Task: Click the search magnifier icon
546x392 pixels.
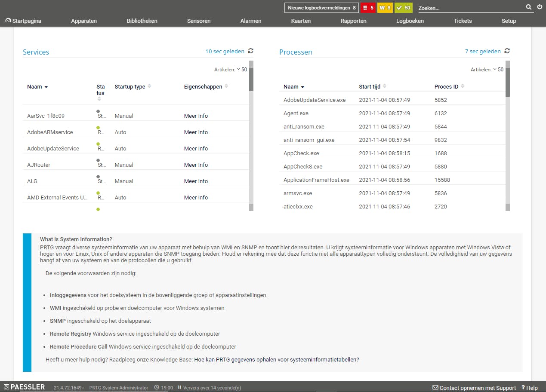Action: 528,7
